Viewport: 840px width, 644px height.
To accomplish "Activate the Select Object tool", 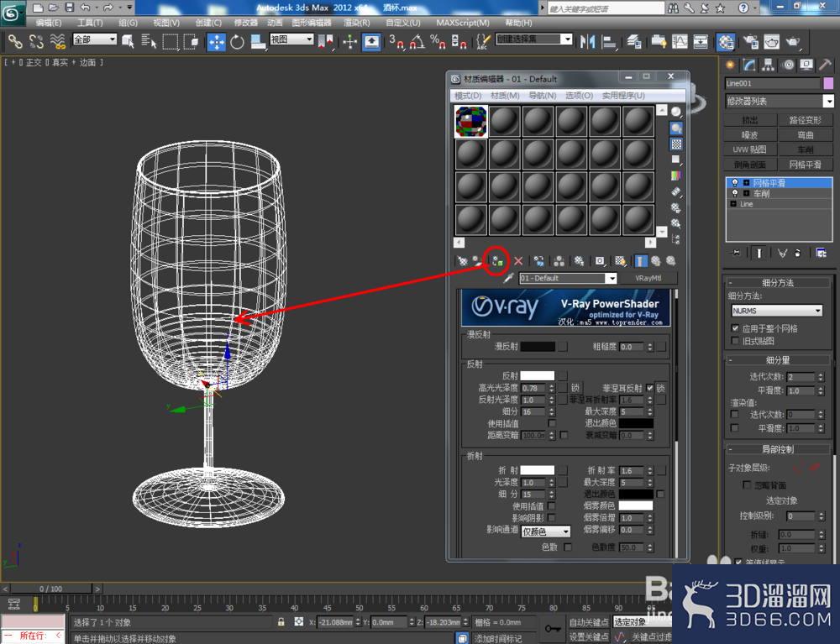I will tap(128, 41).
